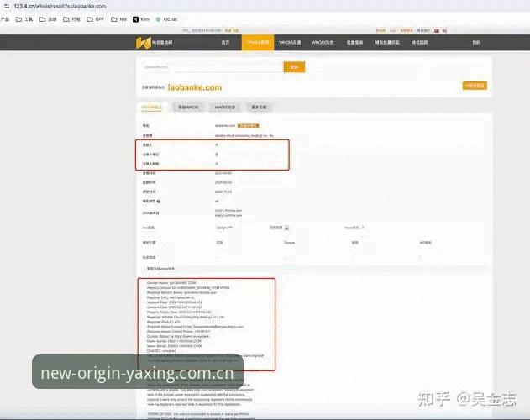Open WHOIS历史 in the dark navigation bar

point(323,43)
